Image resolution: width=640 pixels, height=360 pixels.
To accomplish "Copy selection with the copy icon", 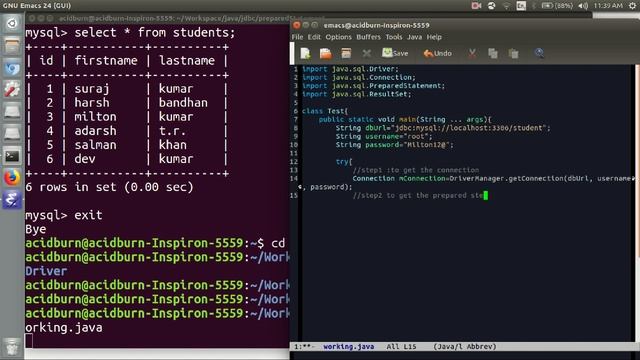I will click(x=493, y=53).
